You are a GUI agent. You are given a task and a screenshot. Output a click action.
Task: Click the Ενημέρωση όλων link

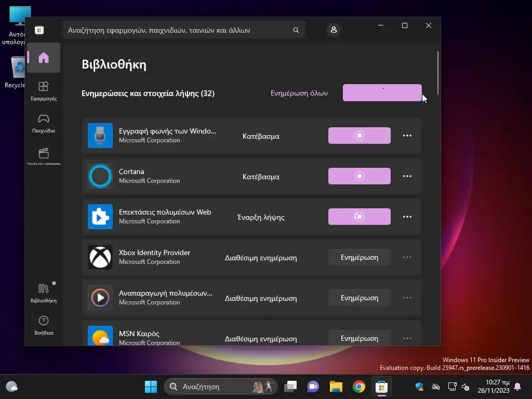click(x=299, y=93)
